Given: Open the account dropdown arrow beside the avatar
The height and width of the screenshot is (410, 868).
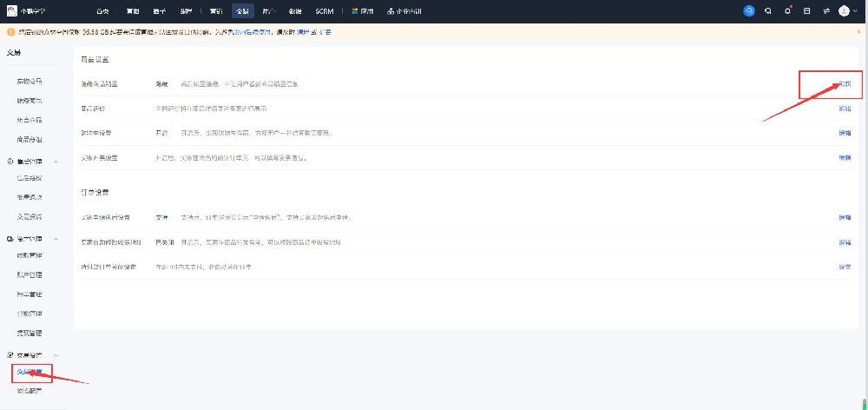Looking at the screenshot, I should point(853,11).
